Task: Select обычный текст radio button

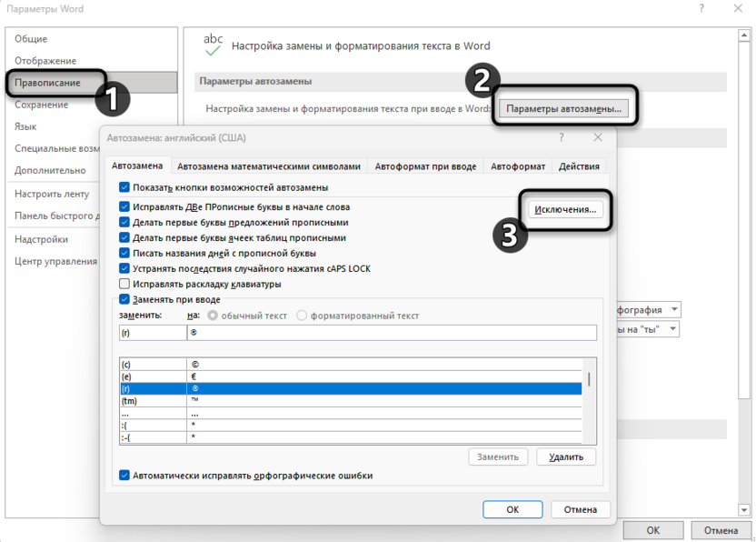Action: pos(212,316)
